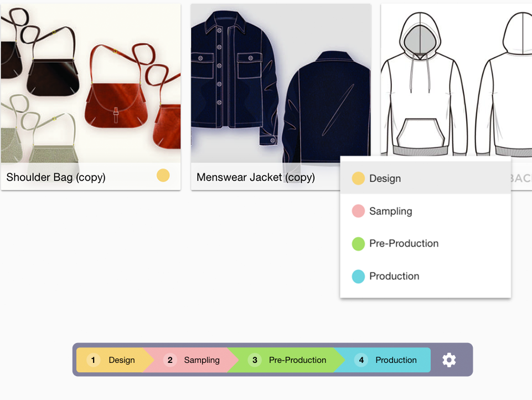Select Sampling option in status dropdown
Image resolution: width=532 pixels, height=400 pixels.
(x=426, y=211)
